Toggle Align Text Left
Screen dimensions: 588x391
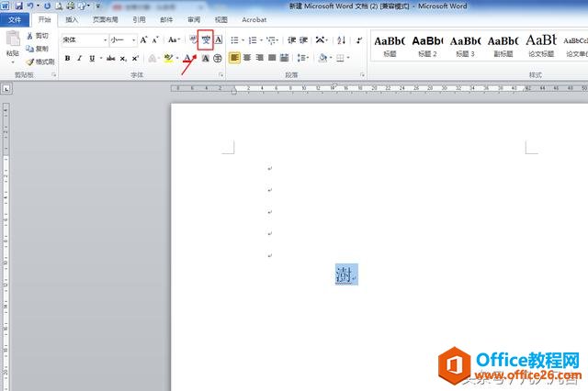(234, 58)
